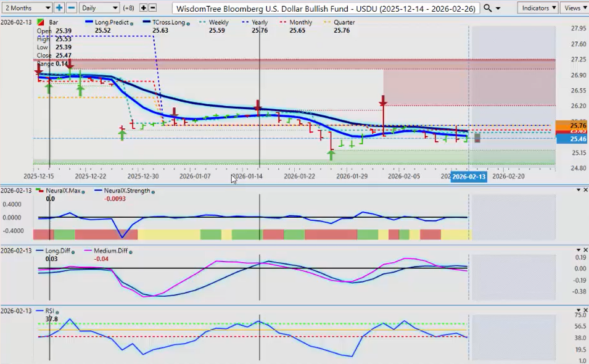Open the magnifier symbol search

click(488, 8)
